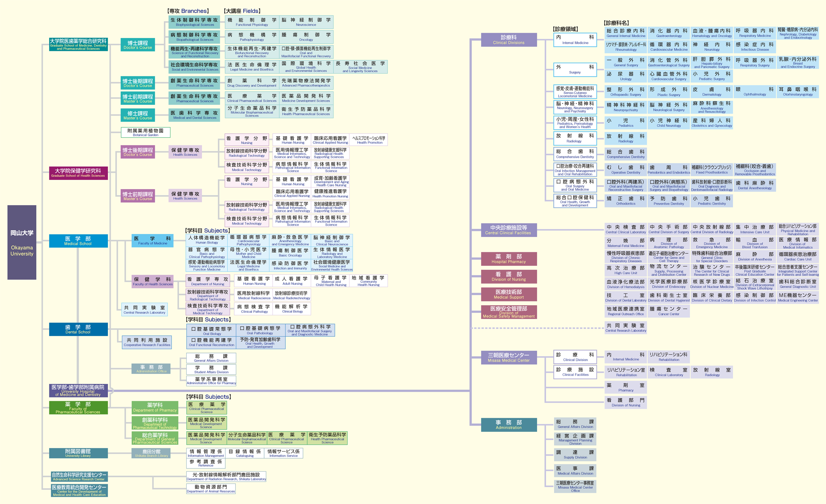Select the Reference cell
826x504 pixels.
[x=206, y=463]
